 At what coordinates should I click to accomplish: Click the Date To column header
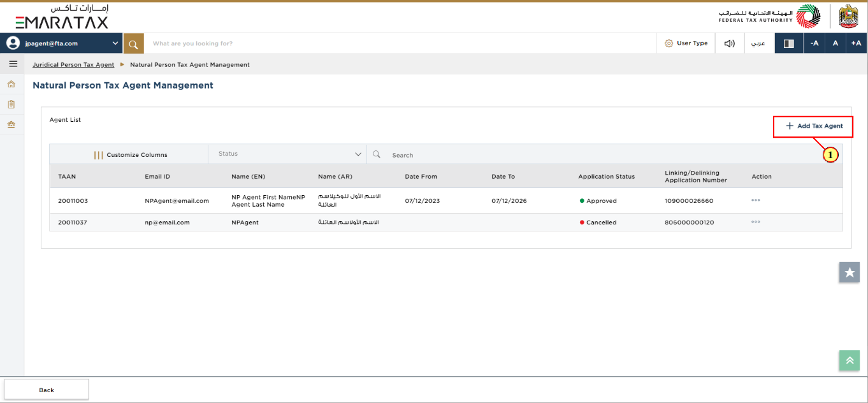coord(503,177)
